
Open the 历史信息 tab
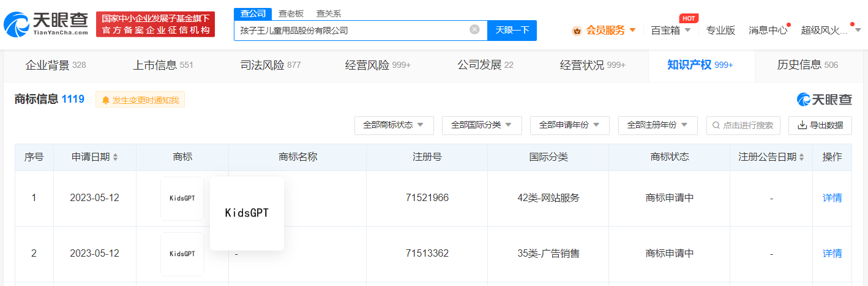807,65
